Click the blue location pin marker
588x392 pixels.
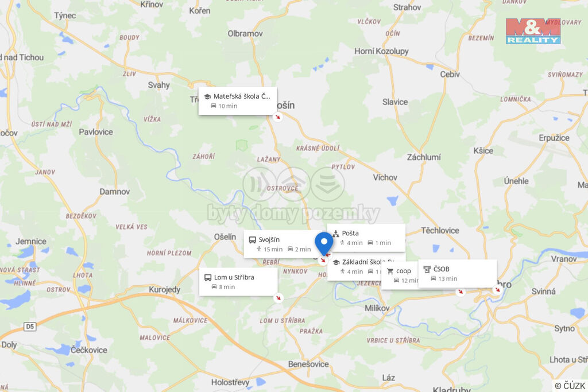click(x=324, y=243)
